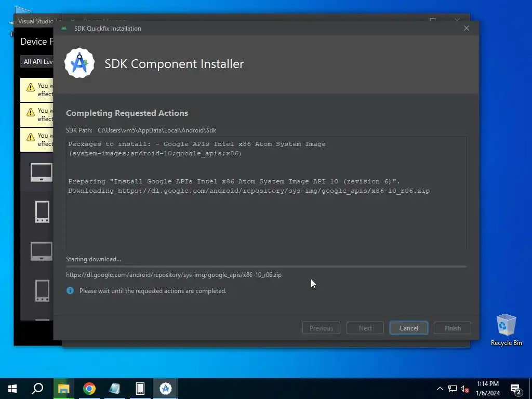Image resolution: width=532 pixels, height=399 pixels.
Task: Select the first phone device icon in list
Action: tap(42, 212)
